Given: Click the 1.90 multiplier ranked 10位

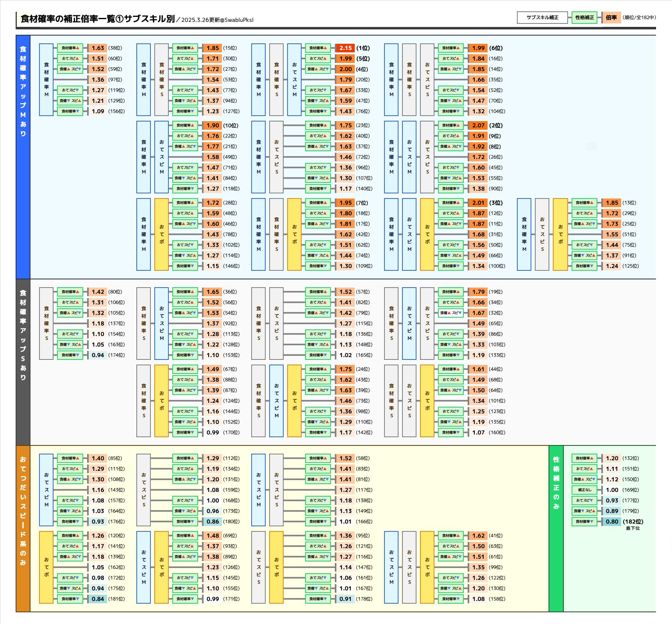Looking at the screenshot, I should pos(213,125).
